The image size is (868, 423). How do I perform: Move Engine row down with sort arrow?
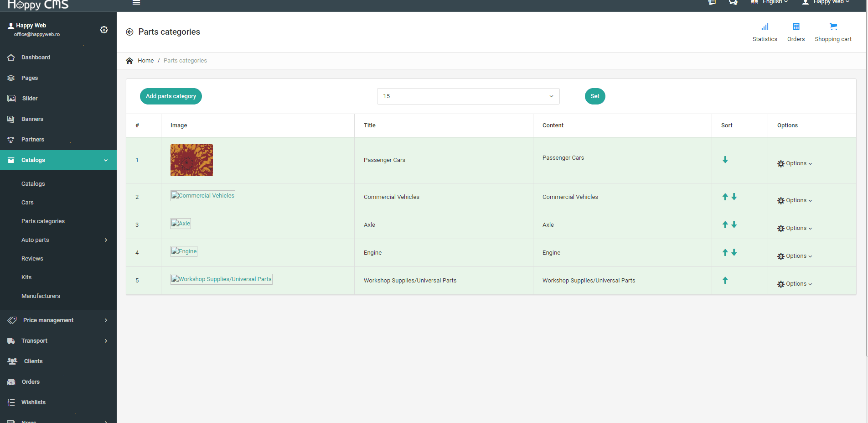point(734,252)
